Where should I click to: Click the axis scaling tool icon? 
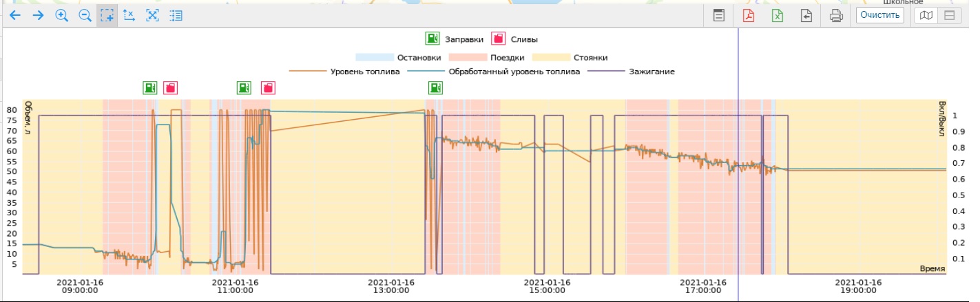pos(129,15)
